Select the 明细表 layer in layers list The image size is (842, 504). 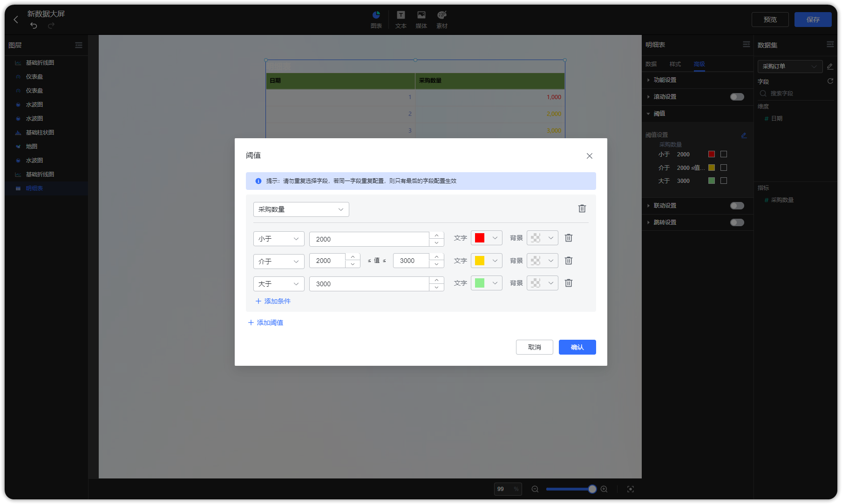coord(47,188)
